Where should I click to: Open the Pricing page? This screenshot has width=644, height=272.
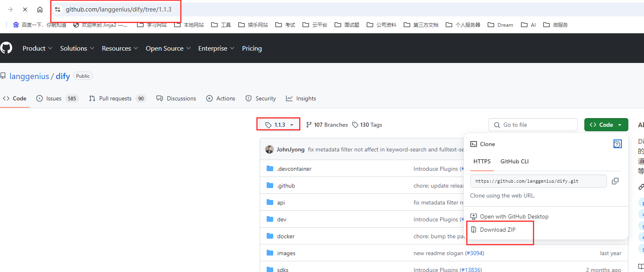pyautogui.click(x=252, y=48)
